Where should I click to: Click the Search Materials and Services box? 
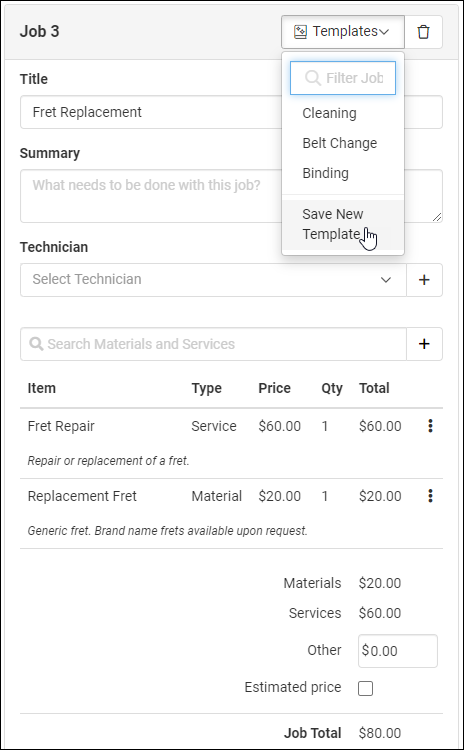213,344
